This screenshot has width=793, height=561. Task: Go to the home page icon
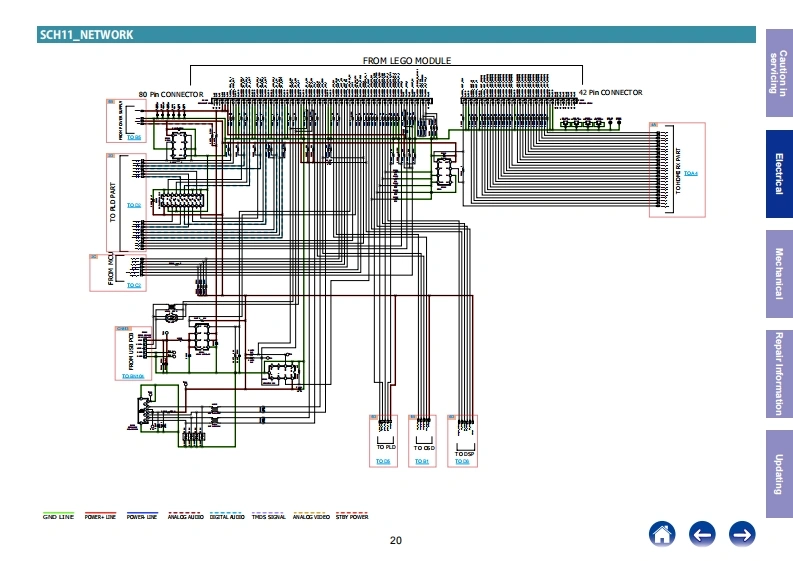coord(662,534)
